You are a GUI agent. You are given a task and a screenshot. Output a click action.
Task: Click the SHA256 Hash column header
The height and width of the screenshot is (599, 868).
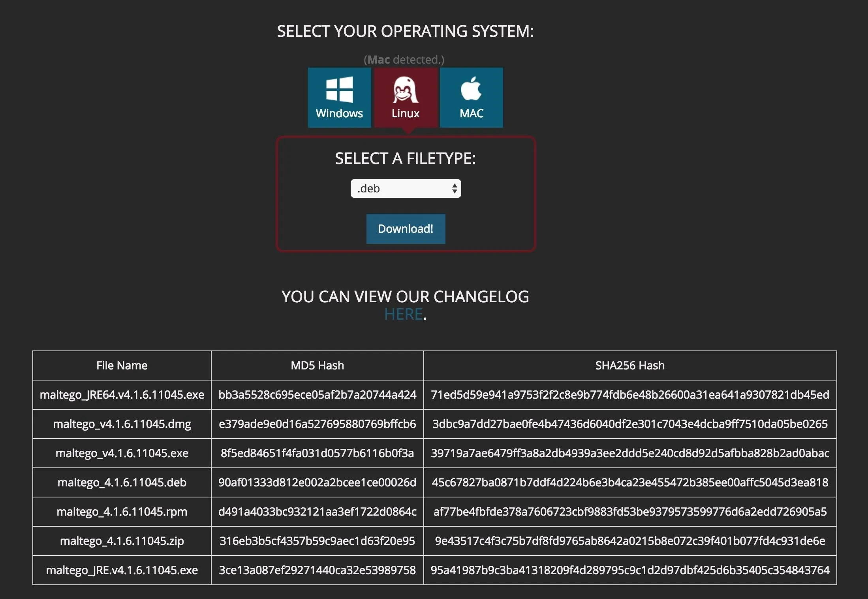[630, 365]
